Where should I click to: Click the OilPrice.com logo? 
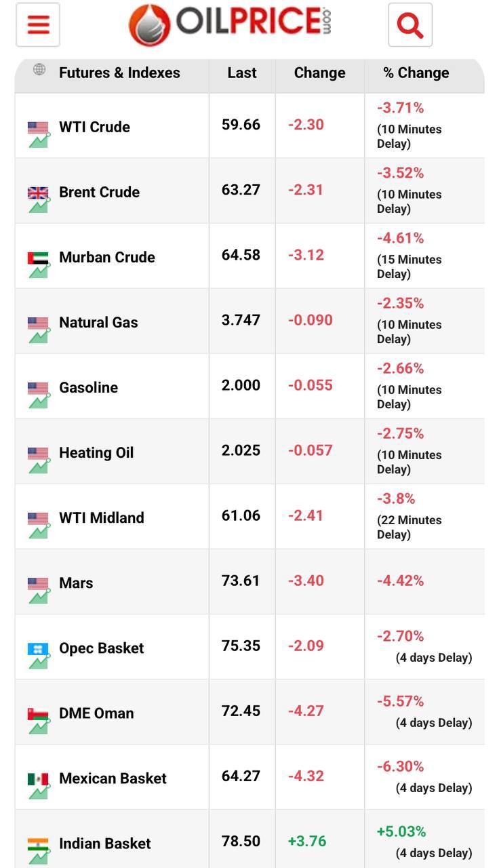[230, 24]
